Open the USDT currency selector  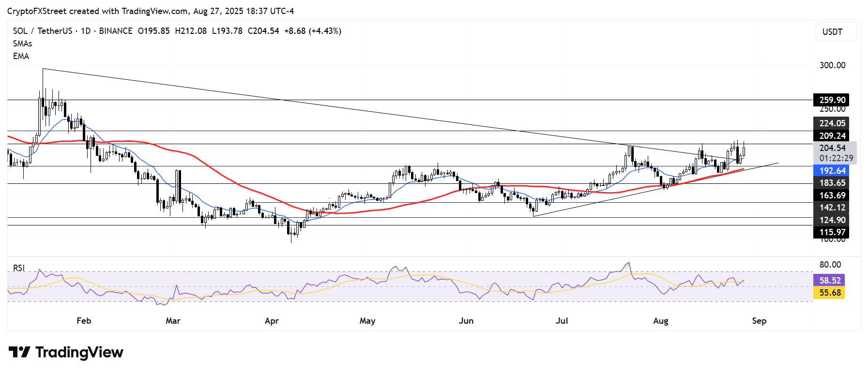836,32
